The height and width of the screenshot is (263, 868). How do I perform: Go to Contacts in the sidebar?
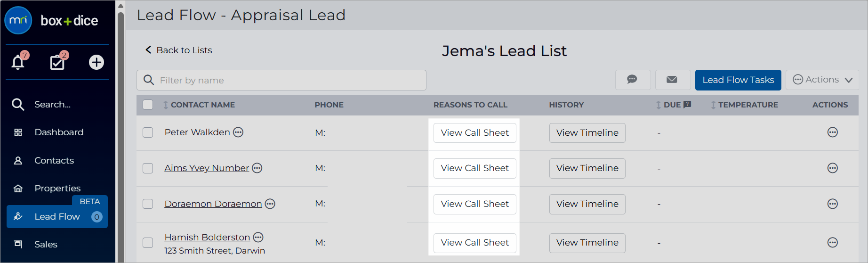[x=54, y=161]
